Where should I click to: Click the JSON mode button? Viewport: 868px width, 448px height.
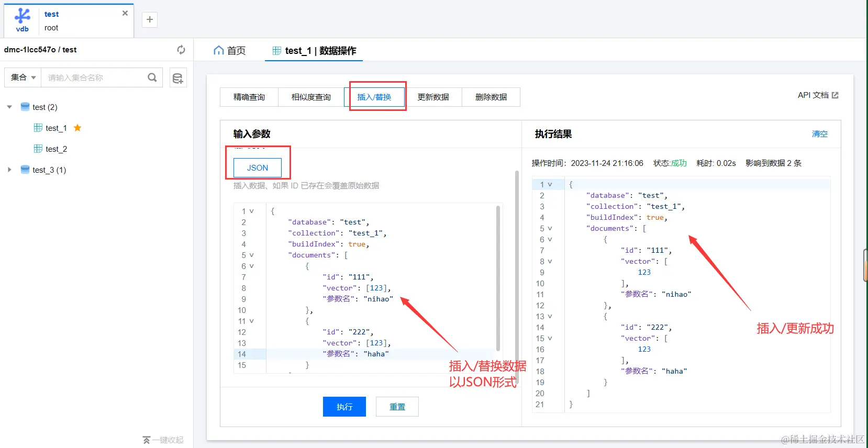[x=258, y=168]
